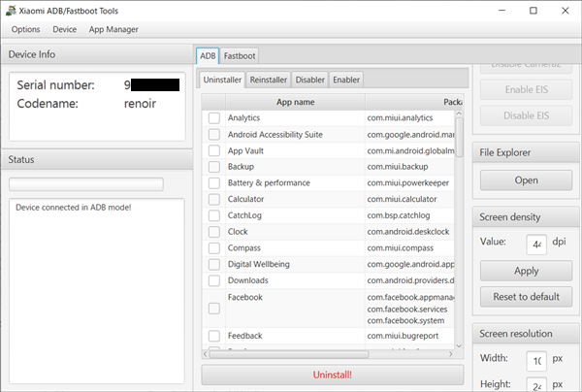
Task: Close the Xiaomi ADB/Fastboot Tools window
Action: tap(565, 11)
